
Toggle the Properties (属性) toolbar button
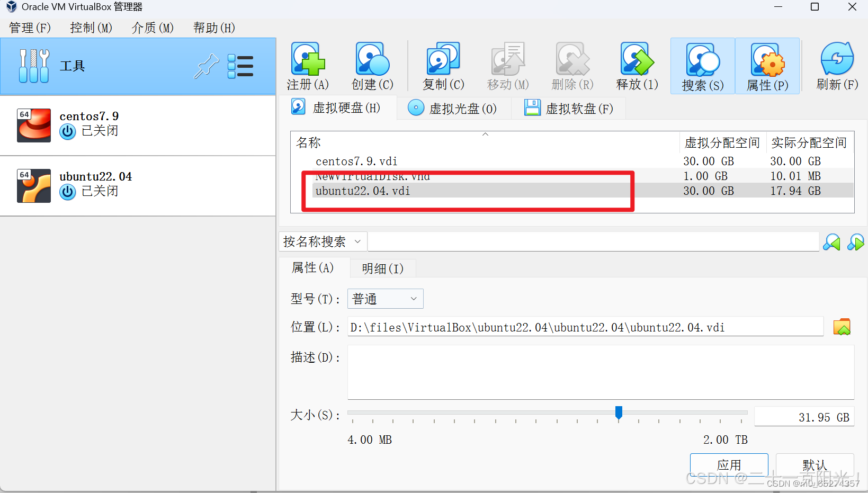pyautogui.click(x=767, y=66)
